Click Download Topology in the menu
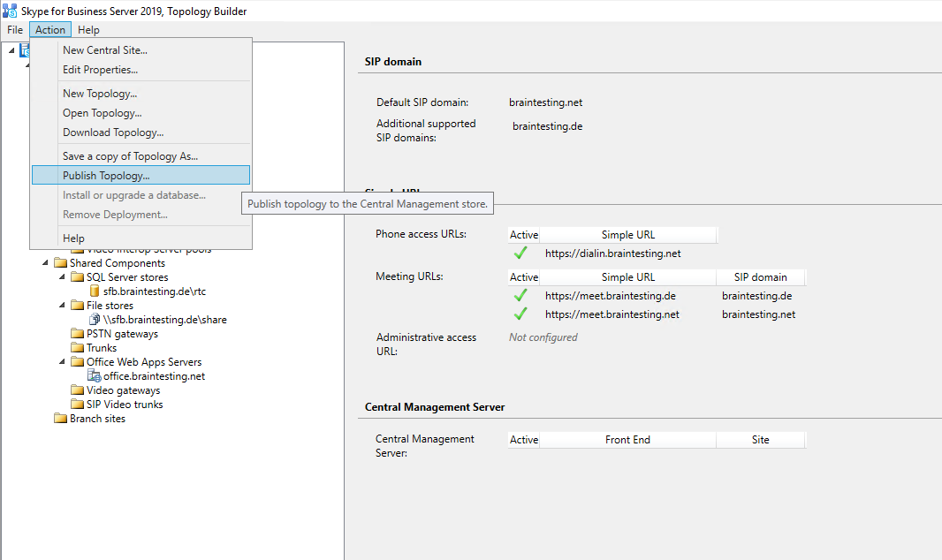This screenshot has width=942, height=560. pyautogui.click(x=113, y=132)
